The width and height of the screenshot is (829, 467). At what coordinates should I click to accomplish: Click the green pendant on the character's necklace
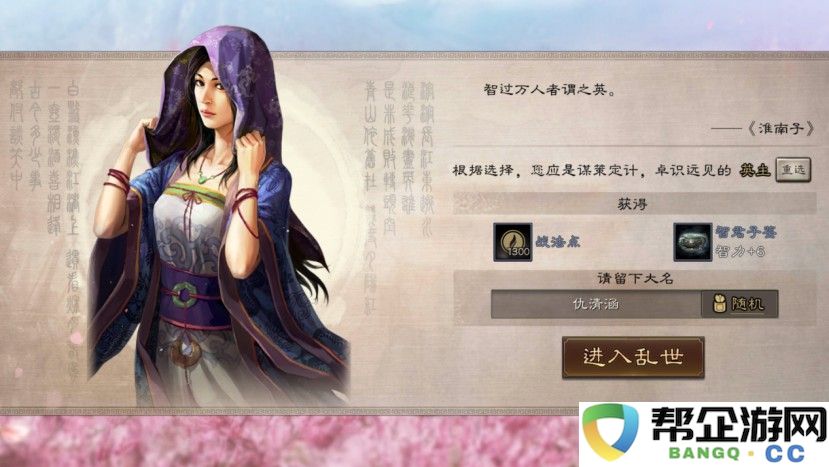(x=202, y=178)
